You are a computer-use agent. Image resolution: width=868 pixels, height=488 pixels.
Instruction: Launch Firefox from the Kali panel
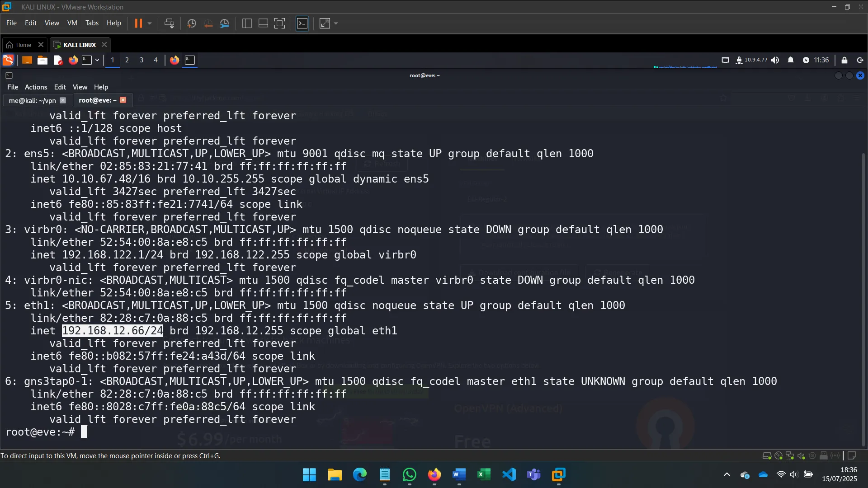(x=73, y=60)
